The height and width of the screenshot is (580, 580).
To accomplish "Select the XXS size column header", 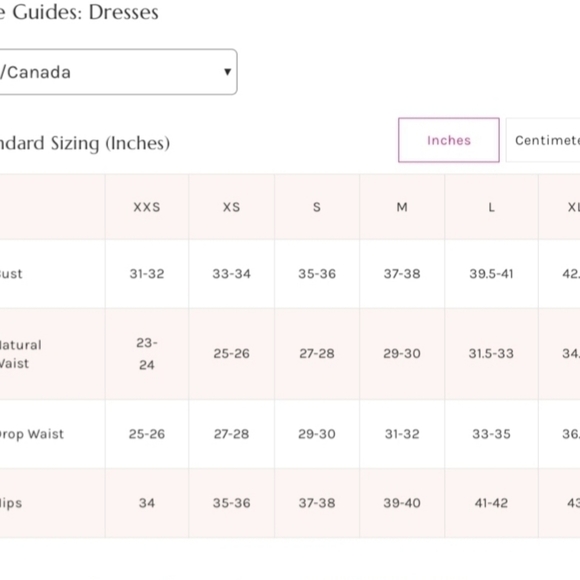I will [x=147, y=207].
